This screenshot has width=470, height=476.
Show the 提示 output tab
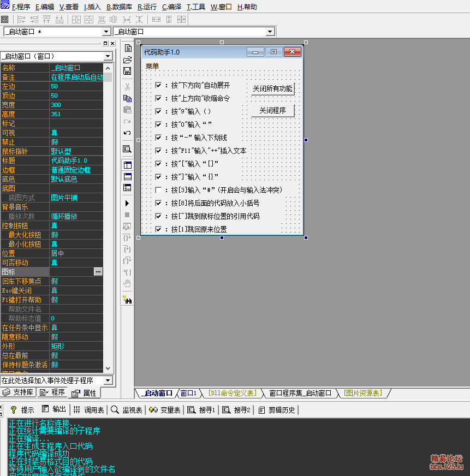click(22, 410)
